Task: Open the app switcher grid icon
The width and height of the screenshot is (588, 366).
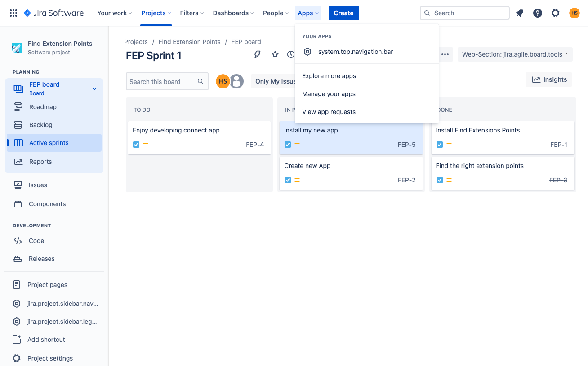Action: 13,13
